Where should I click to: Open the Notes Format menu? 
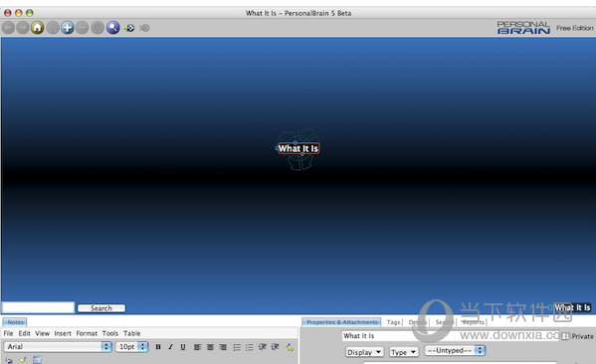click(x=87, y=333)
